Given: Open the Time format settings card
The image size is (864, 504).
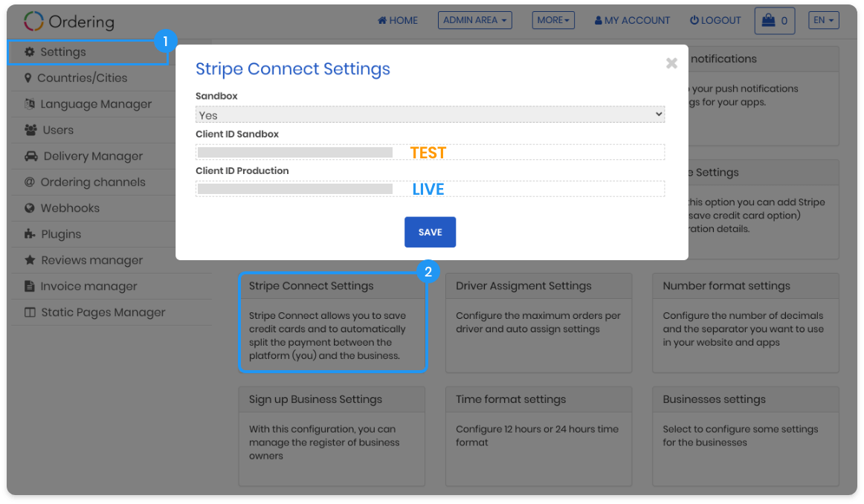Looking at the screenshot, I should pos(539,436).
